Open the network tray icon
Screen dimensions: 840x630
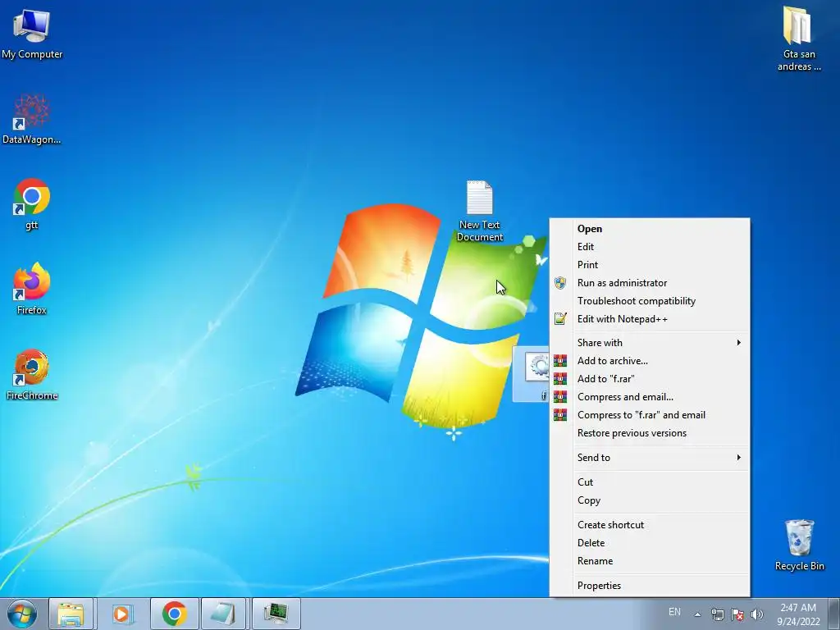tap(717, 614)
